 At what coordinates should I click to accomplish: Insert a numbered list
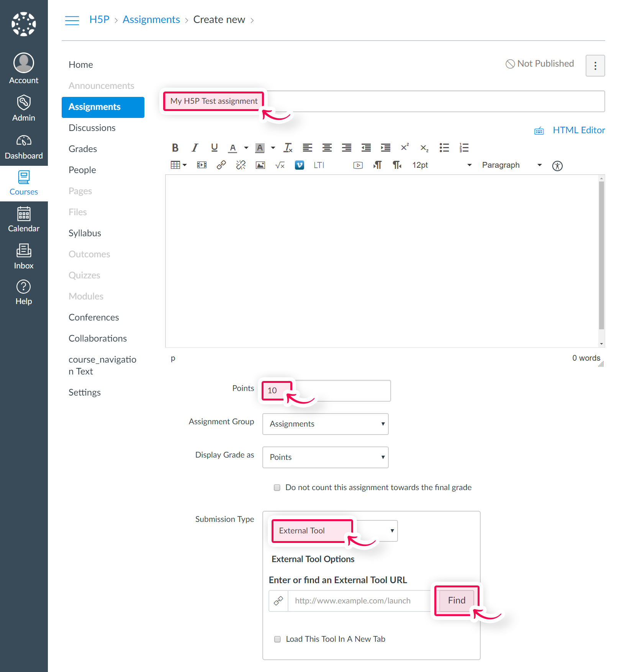point(464,148)
